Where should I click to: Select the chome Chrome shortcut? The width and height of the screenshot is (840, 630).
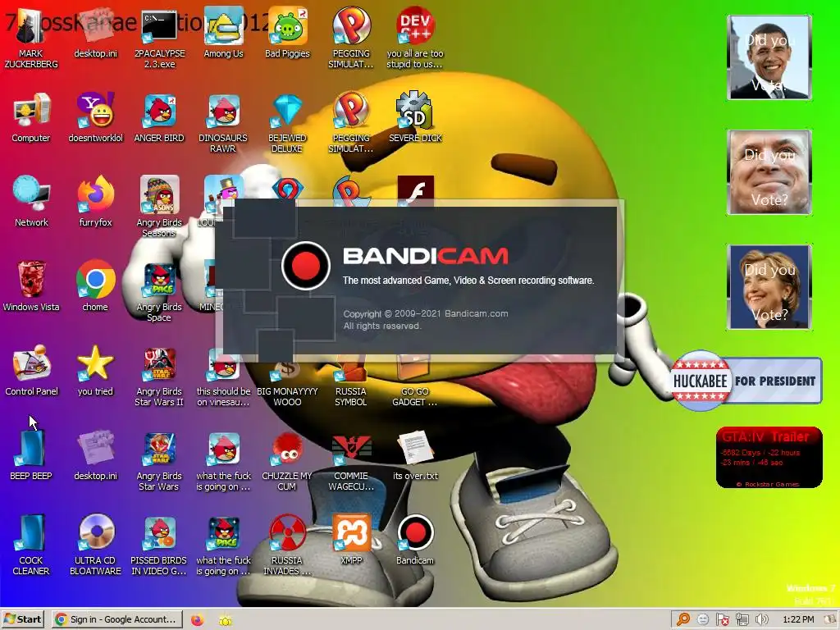pyautogui.click(x=95, y=286)
